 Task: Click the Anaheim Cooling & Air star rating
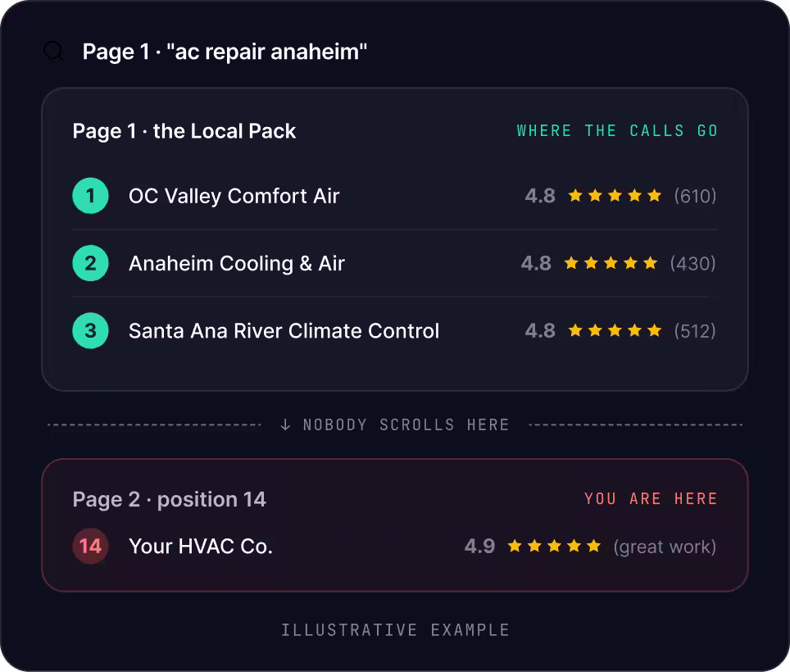[611, 263]
